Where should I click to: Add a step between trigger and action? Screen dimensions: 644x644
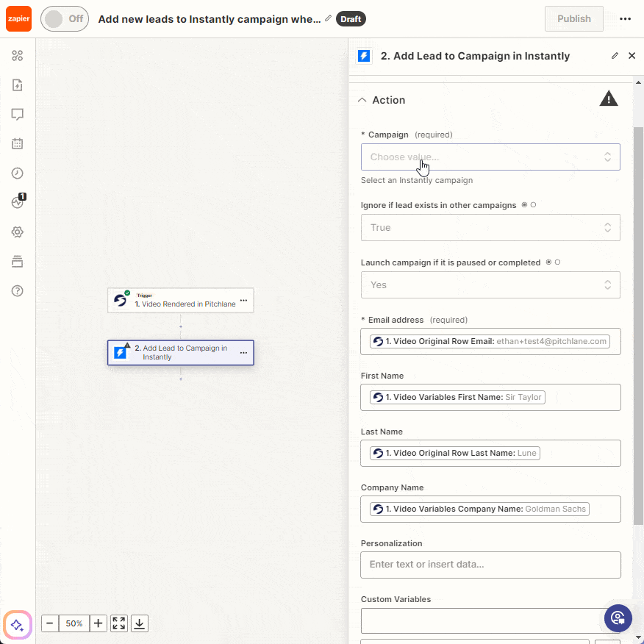coord(181,327)
